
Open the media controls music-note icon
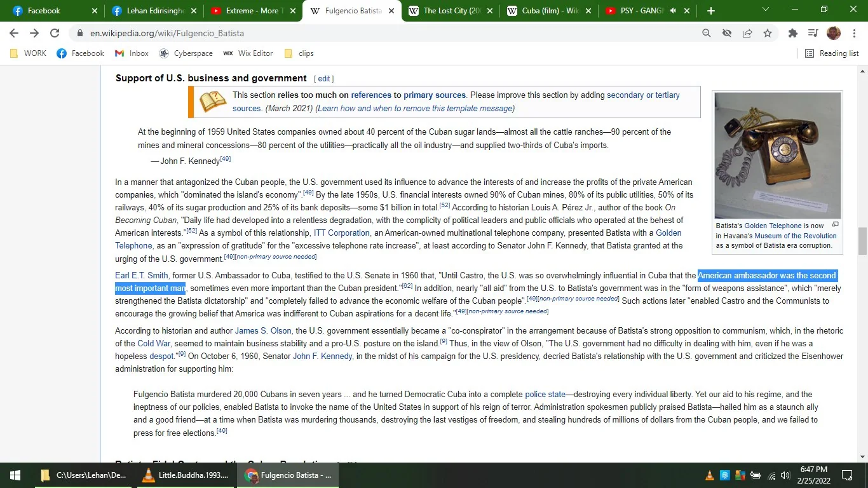[x=813, y=33]
